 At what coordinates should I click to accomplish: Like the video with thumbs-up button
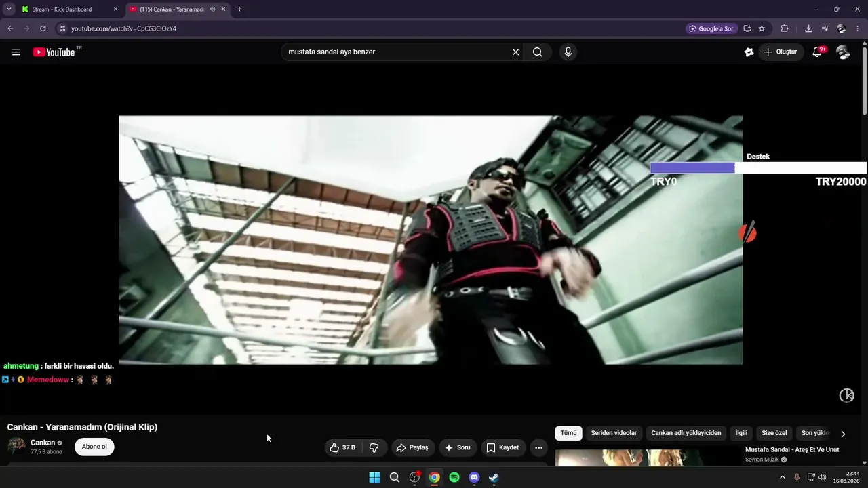342,447
